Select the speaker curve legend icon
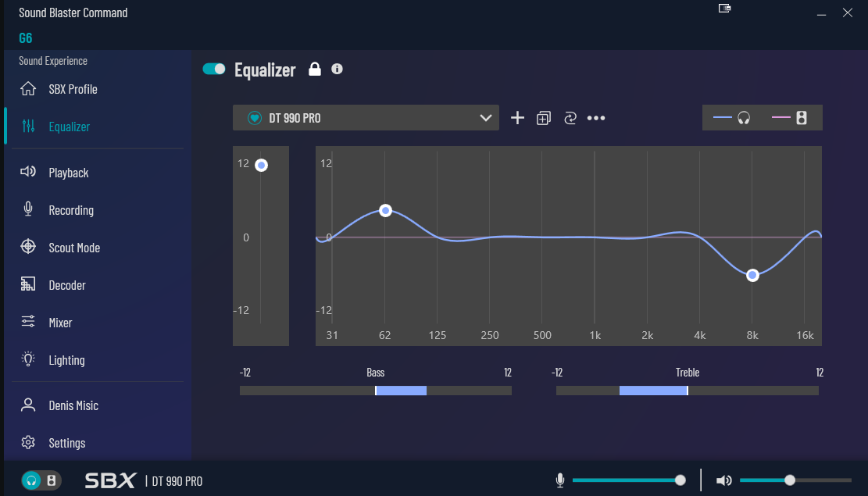The height and width of the screenshot is (496, 868). 801,117
